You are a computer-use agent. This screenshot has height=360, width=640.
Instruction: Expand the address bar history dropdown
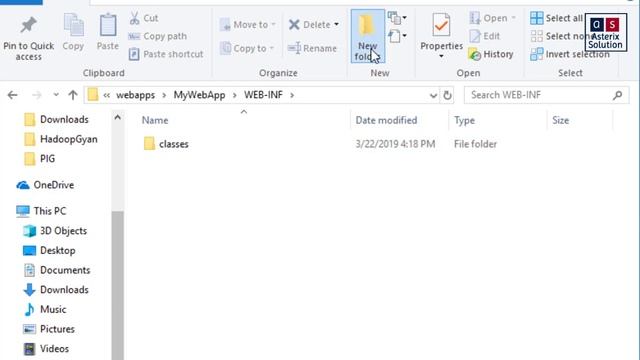pyautogui.click(x=433, y=96)
